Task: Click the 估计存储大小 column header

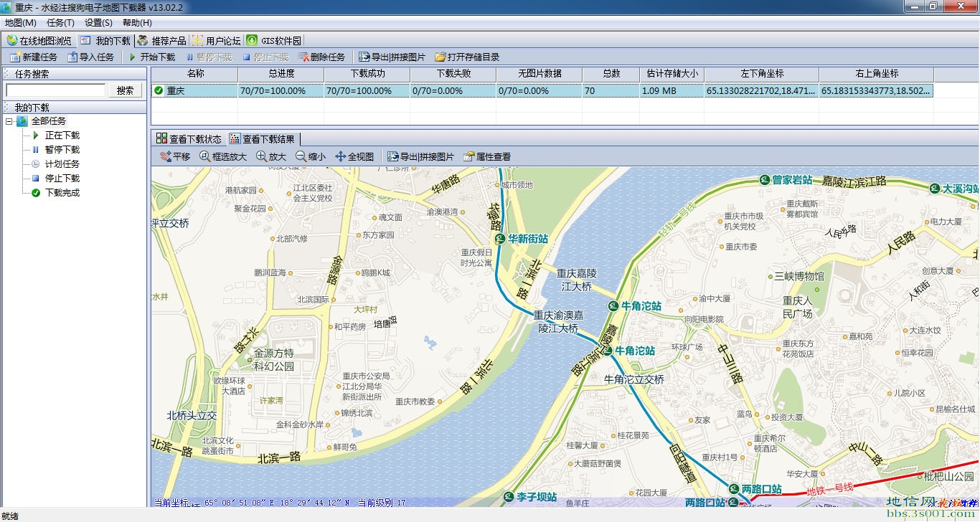Action: click(672, 73)
